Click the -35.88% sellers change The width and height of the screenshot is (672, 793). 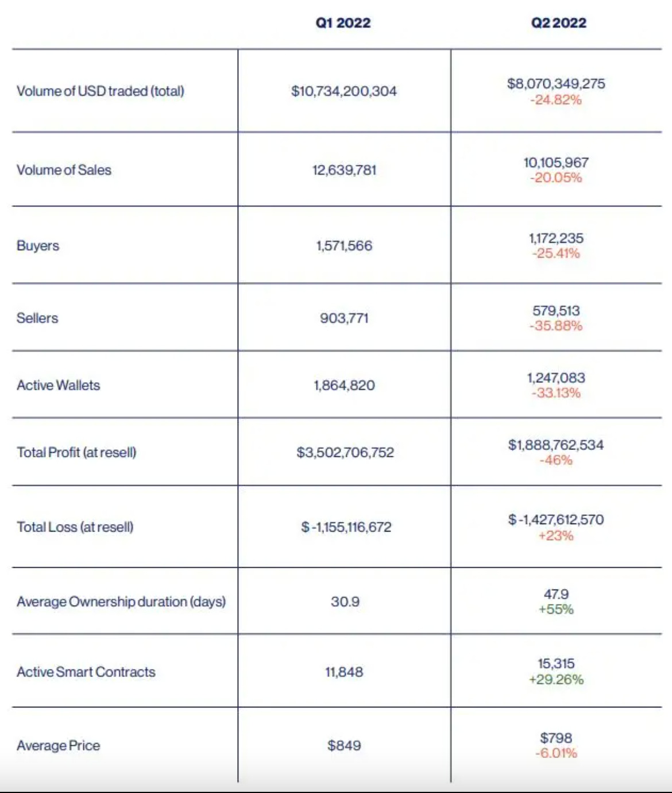[x=556, y=326]
